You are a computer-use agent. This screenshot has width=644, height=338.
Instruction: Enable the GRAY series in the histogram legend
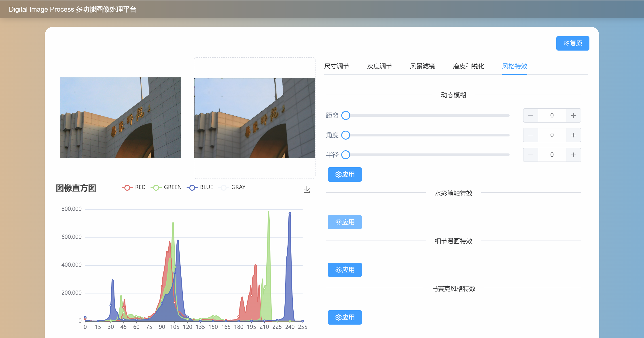point(224,187)
